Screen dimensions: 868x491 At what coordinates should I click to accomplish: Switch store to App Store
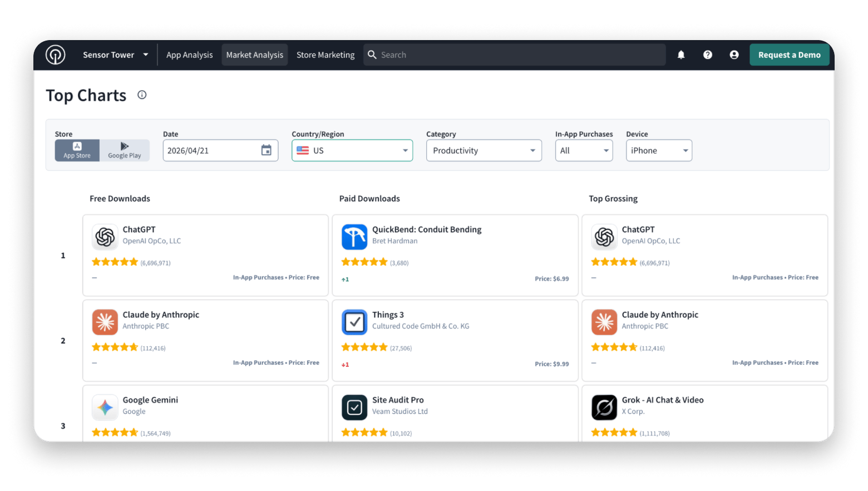tap(77, 150)
